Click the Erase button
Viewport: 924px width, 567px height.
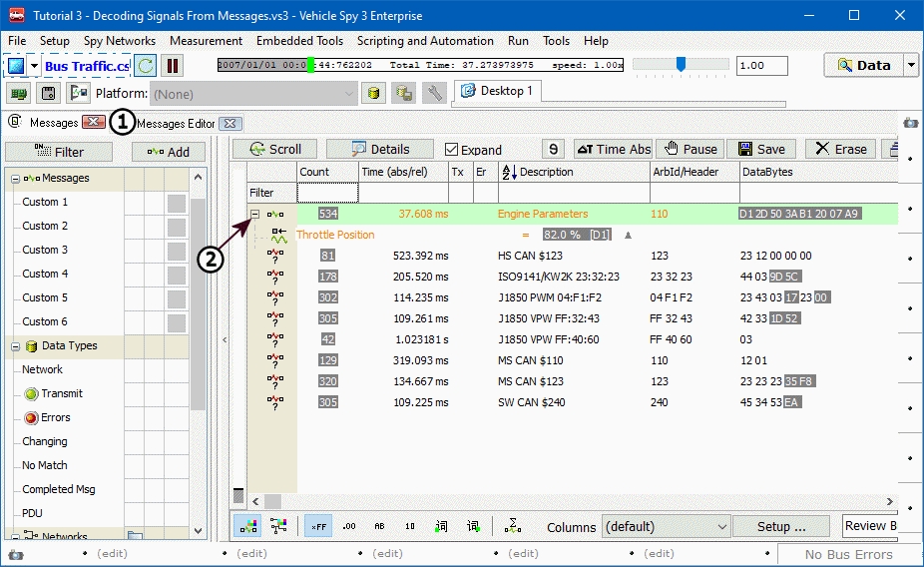(840, 149)
